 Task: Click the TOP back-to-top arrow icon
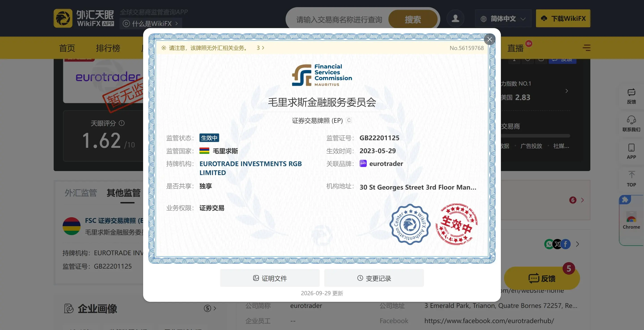click(631, 175)
